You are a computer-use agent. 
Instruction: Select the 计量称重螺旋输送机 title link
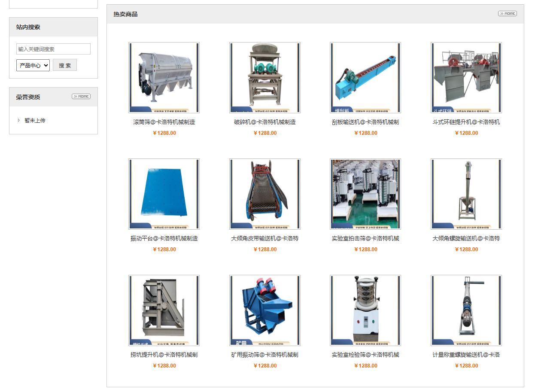point(466,355)
